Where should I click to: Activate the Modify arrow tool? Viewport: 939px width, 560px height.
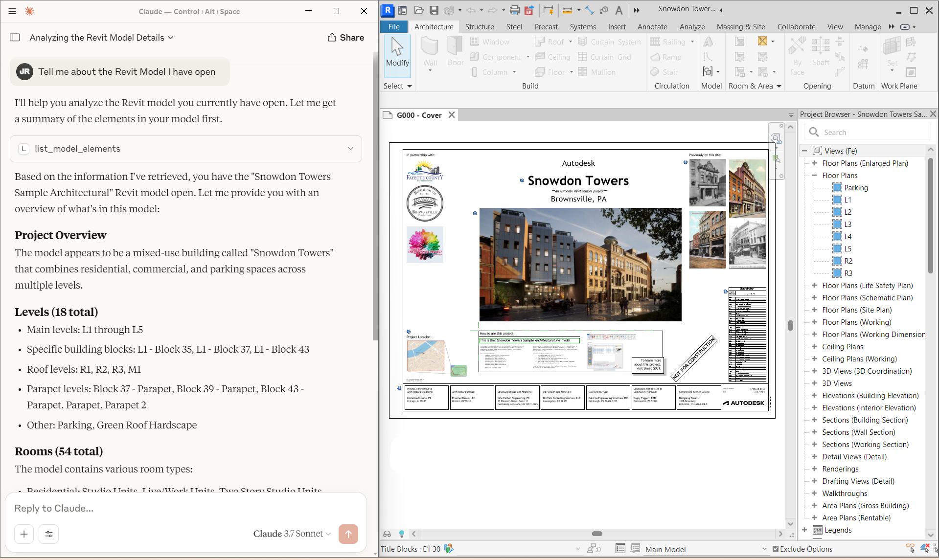(397, 56)
